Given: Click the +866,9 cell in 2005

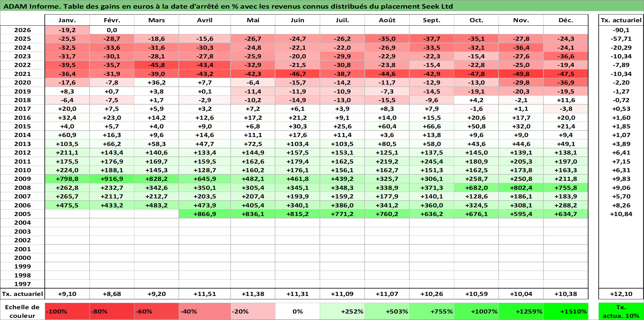Looking at the screenshot, I should tap(205, 214).
